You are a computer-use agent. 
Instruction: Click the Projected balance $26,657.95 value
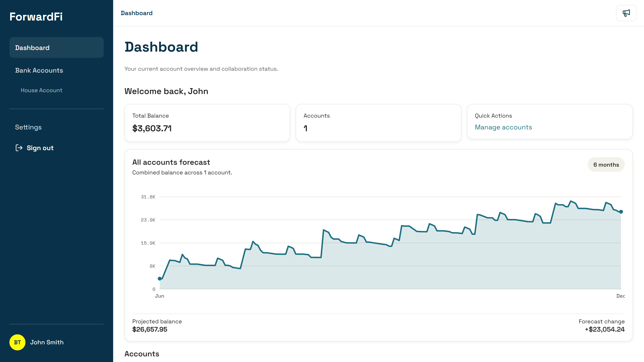[x=150, y=329]
